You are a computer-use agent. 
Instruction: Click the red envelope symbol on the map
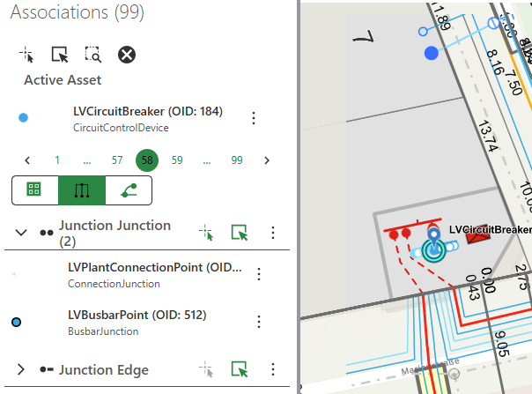tap(478, 234)
